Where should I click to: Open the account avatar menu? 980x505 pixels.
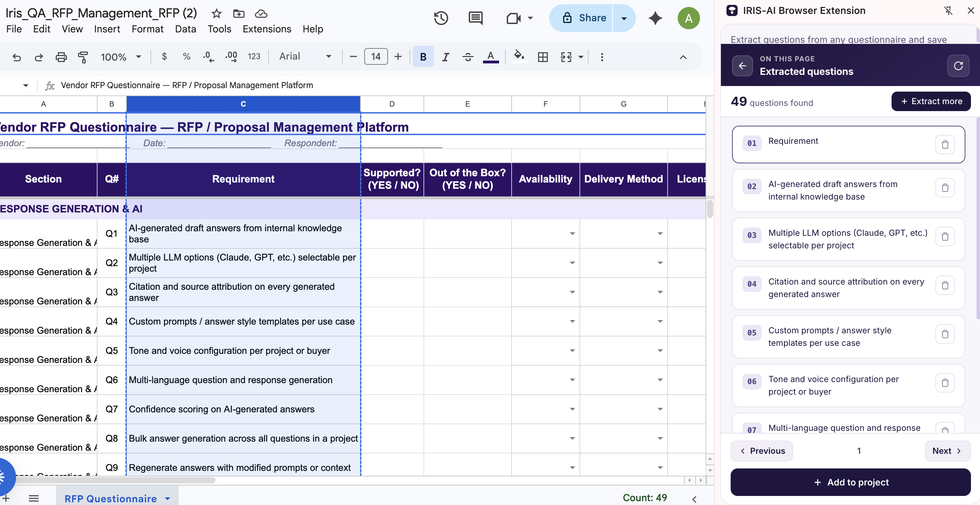click(x=689, y=18)
